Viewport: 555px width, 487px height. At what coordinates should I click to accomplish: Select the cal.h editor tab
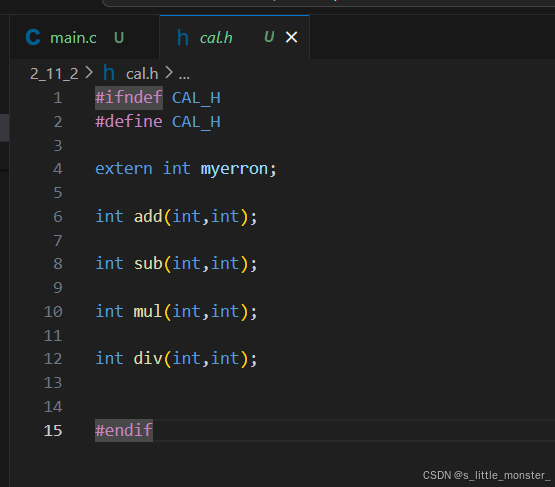(234, 37)
